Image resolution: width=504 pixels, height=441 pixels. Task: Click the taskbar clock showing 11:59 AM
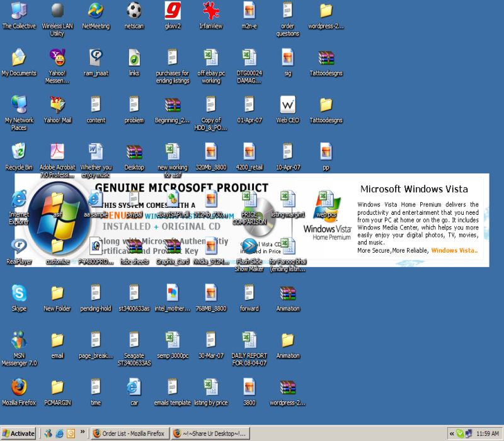[x=488, y=433]
